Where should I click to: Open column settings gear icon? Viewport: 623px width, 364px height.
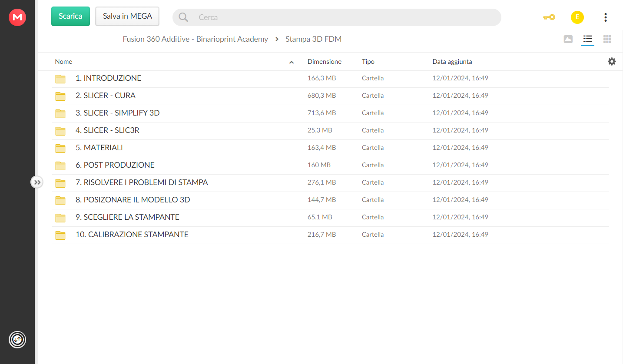(612, 62)
